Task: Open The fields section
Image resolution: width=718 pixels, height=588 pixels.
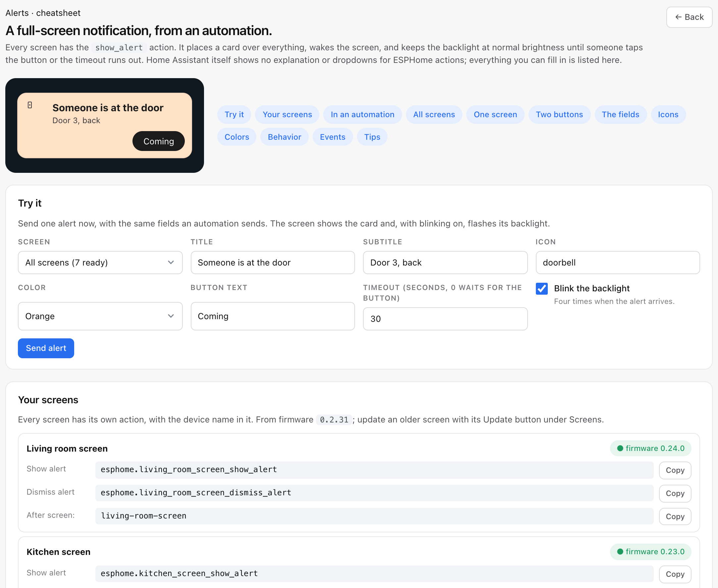Action: [x=620, y=115]
